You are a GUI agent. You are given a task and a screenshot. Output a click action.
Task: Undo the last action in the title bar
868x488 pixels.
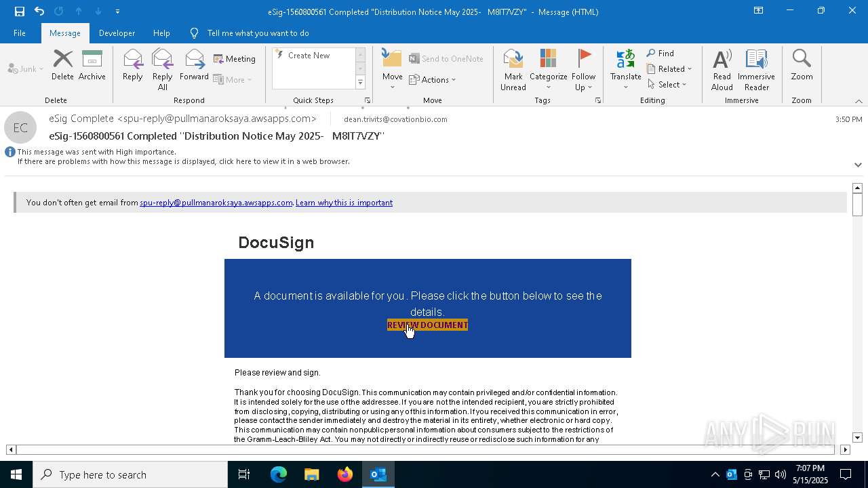(39, 11)
